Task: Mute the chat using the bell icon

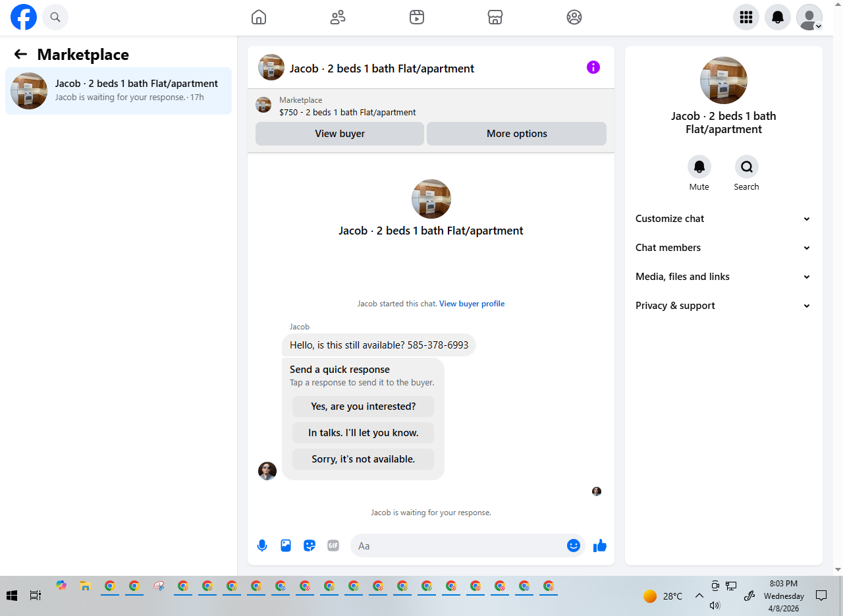Action: [x=699, y=167]
